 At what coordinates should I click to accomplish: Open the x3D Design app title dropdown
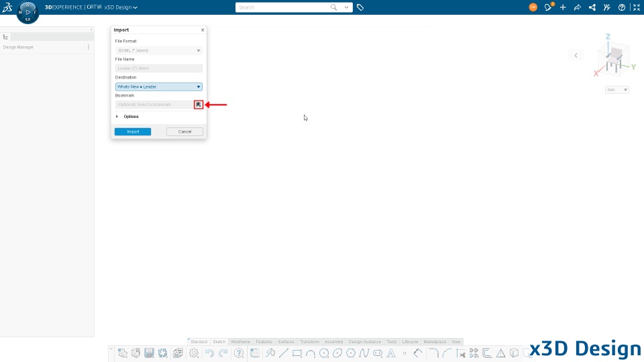[x=121, y=7]
